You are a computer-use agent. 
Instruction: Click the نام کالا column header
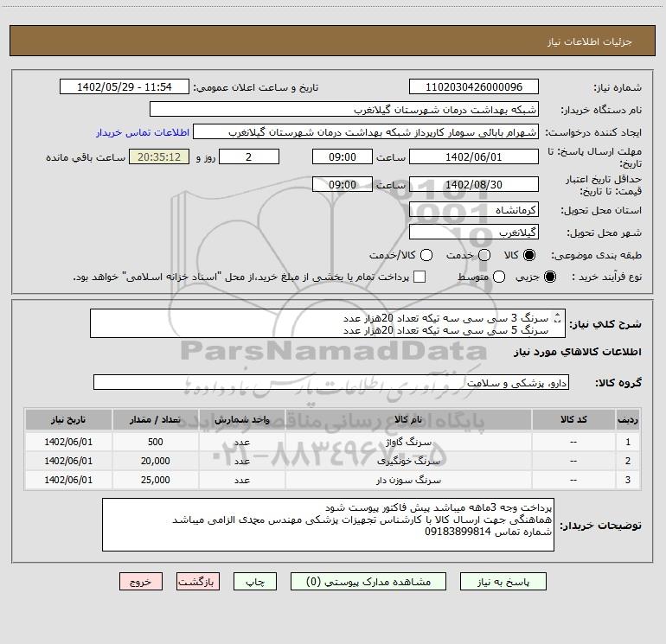[x=408, y=419]
